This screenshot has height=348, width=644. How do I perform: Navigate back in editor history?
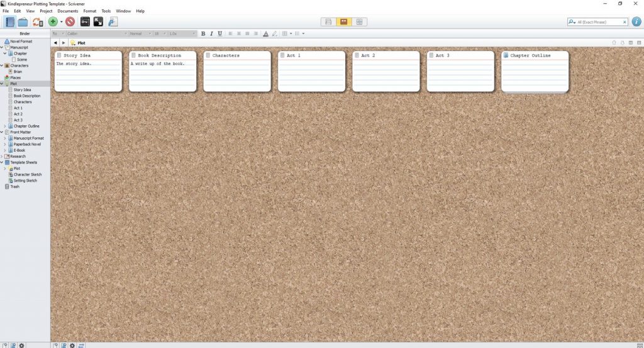(55, 43)
